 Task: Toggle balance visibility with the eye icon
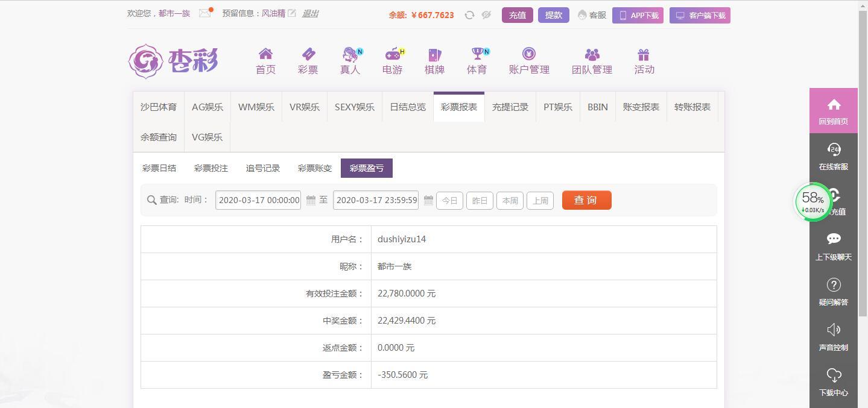486,15
